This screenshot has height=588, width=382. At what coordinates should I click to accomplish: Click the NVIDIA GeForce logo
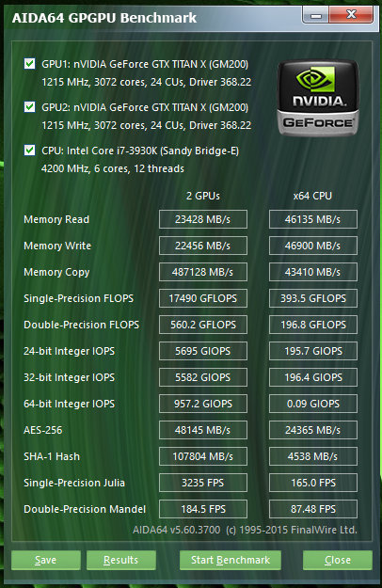pos(318,98)
